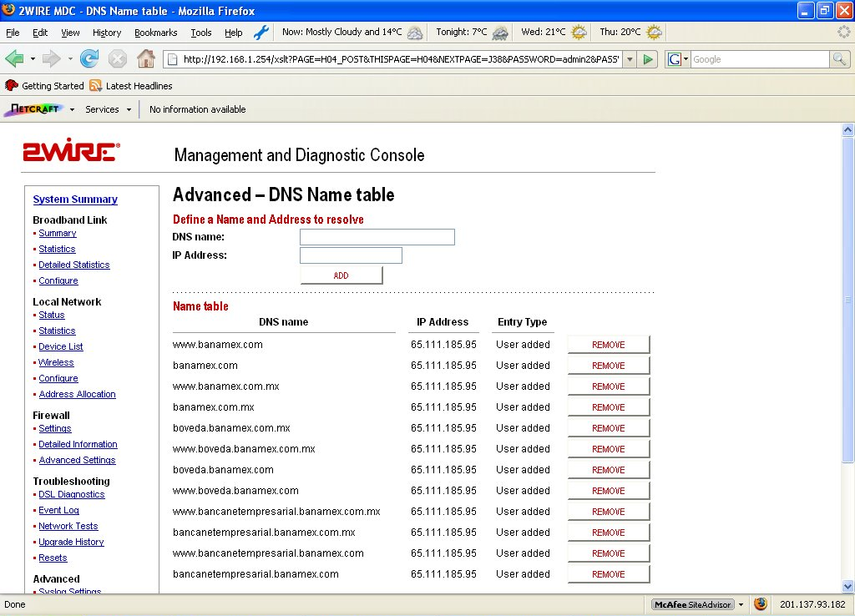The width and height of the screenshot is (855, 616).
Task: Open the Back history dropdown arrow
Action: click(x=33, y=58)
